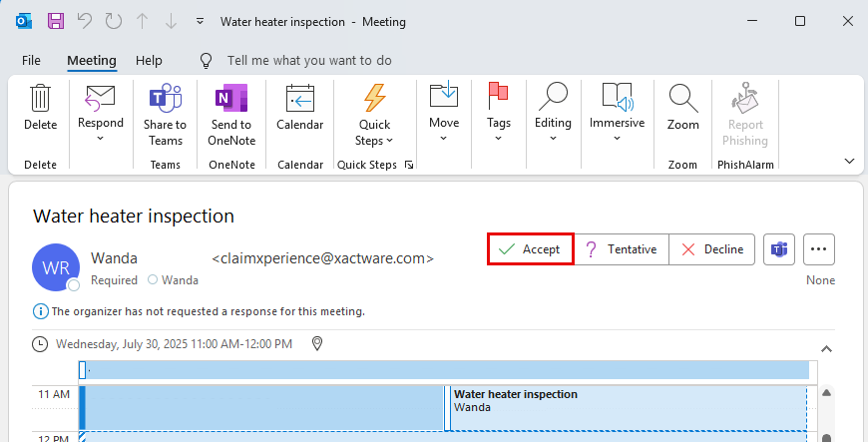Click the info icon by organizer notice
The height and width of the screenshot is (442, 868).
pos(41,311)
